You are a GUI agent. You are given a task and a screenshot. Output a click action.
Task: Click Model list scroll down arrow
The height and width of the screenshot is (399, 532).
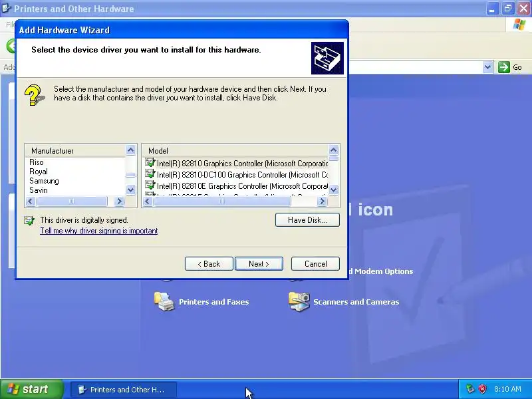click(x=334, y=190)
